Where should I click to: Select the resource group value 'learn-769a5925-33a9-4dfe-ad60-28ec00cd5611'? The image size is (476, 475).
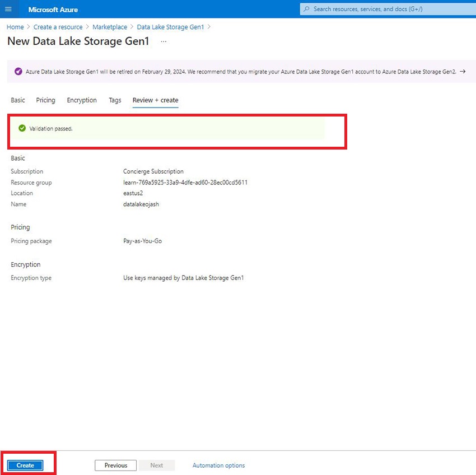click(185, 183)
